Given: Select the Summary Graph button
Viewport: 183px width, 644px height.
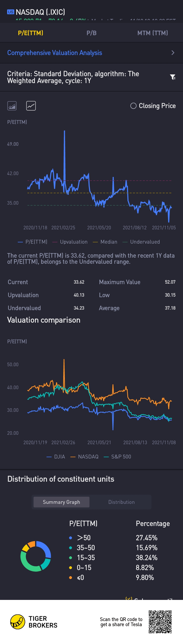Looking at the screenshot, I should [62, 502].
